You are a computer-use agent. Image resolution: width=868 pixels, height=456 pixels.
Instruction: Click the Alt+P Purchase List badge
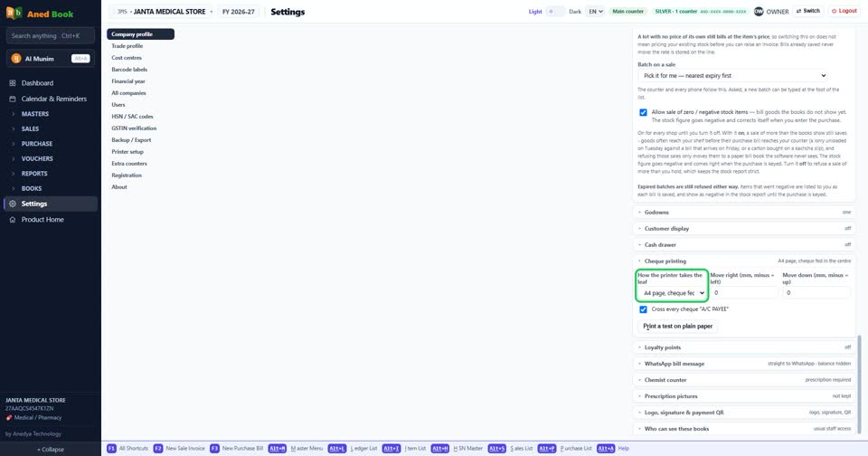coord(546,448)
